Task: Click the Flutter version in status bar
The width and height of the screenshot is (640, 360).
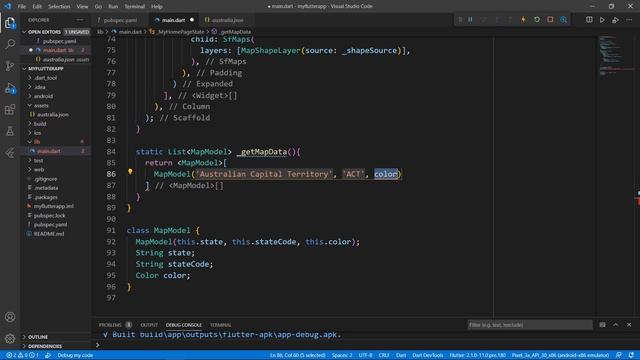Action: pos(478,355)
